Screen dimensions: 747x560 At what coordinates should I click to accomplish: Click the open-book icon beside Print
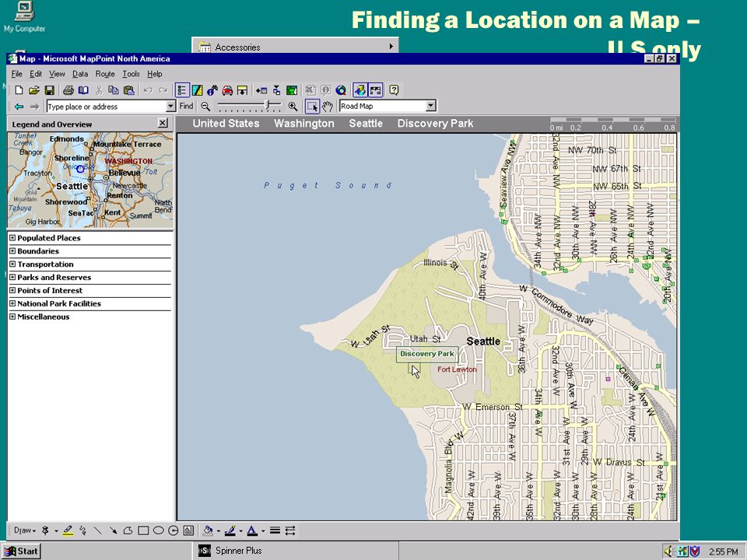pos(83,90)
